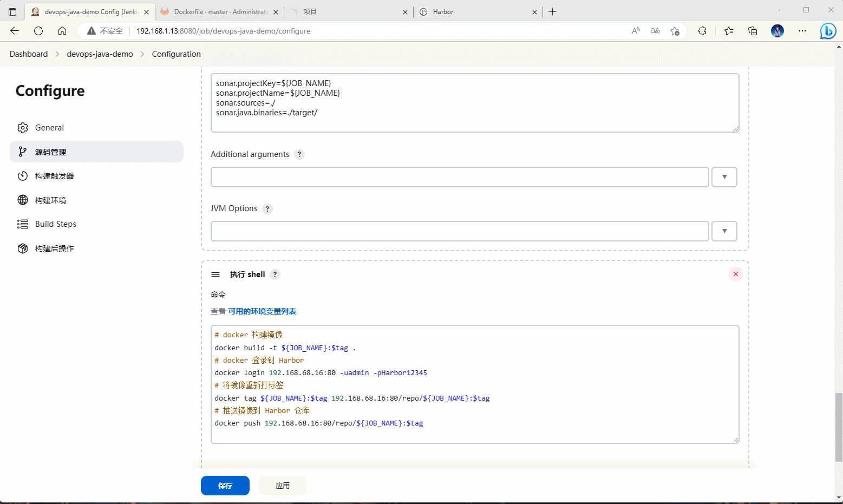
Task: Click the Configuration breadcrumb
Action: tap(177, 54)
